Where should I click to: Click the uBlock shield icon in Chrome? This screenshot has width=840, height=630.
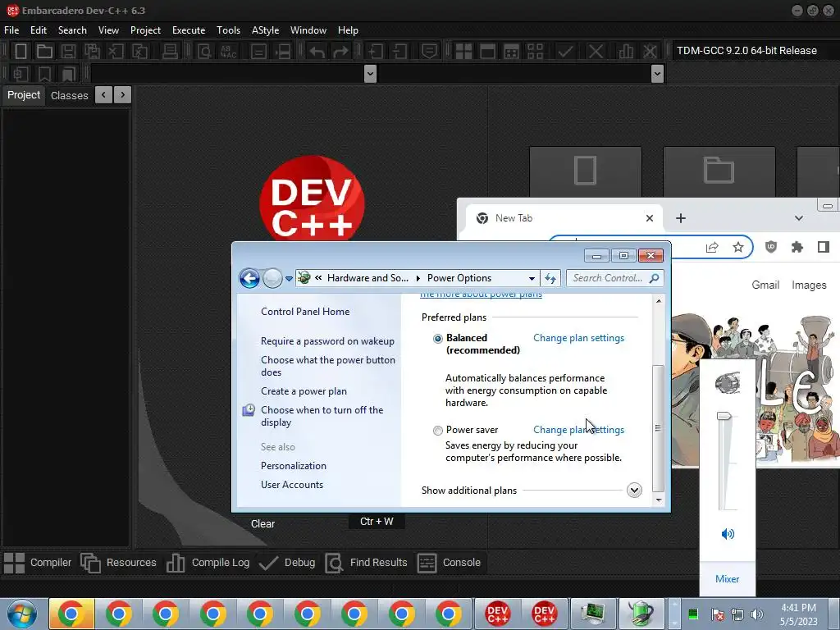pos(771,247)
